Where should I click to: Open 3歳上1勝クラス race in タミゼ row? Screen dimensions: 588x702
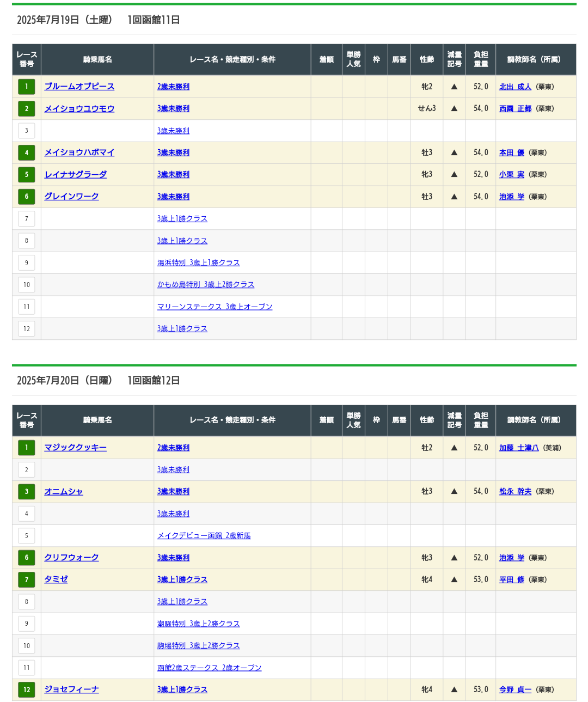pyautogui.click(x=182, y=579)
